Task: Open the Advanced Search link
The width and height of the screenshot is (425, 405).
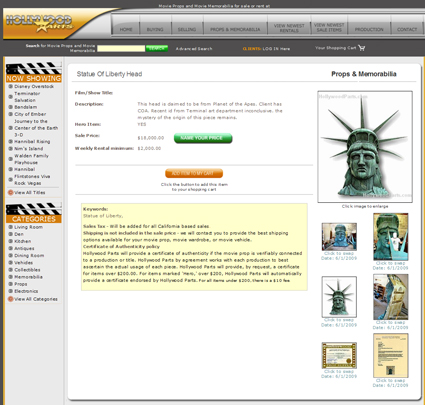Action: (194, 49)
